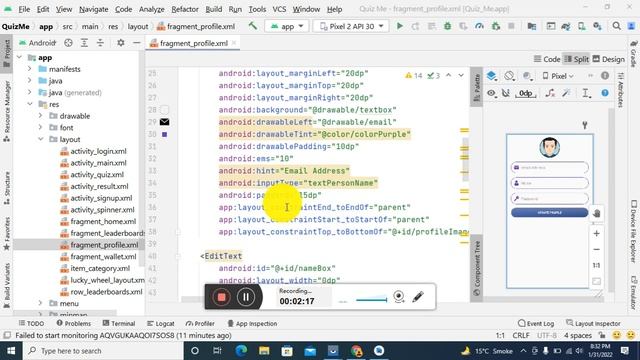Screen dimensions: 640x360
Task: Open Chrome from the Windows taskbar
Action: pos(356,351)
